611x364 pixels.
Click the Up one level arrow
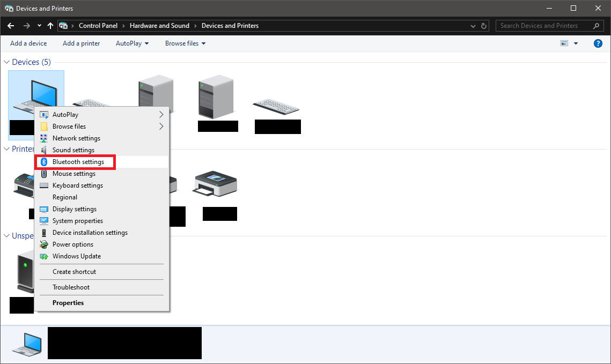click(50, 26)
